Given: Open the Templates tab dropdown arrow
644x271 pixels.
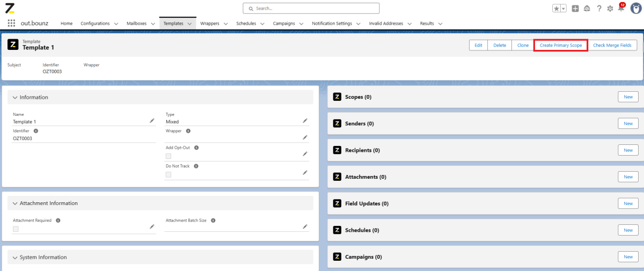Looking at the screenshot, I should (189, 24).
